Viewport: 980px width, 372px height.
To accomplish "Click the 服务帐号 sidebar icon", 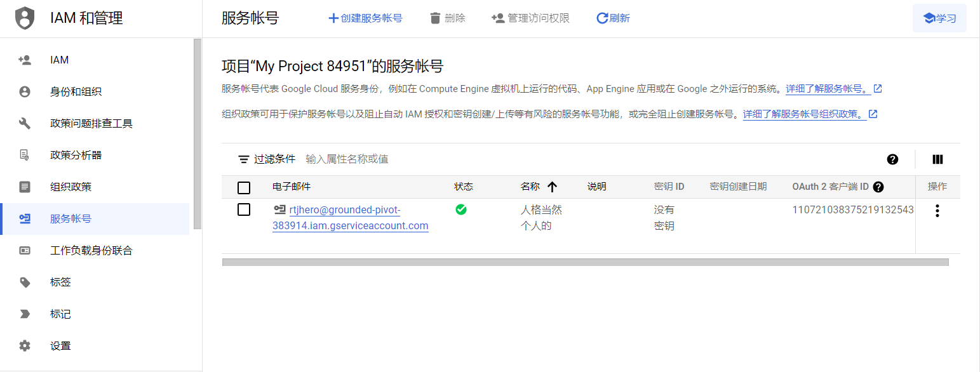I will pyautogui.click(x=25, y=219).
